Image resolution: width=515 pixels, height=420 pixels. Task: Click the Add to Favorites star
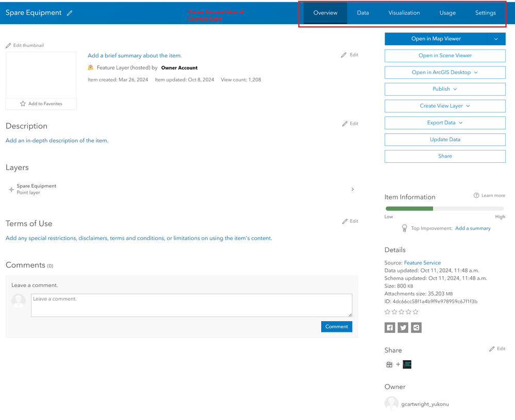(x=23, y=104)
